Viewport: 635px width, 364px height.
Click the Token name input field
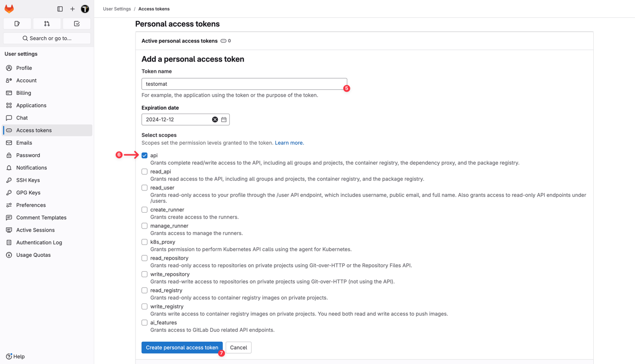click(244, 83)
